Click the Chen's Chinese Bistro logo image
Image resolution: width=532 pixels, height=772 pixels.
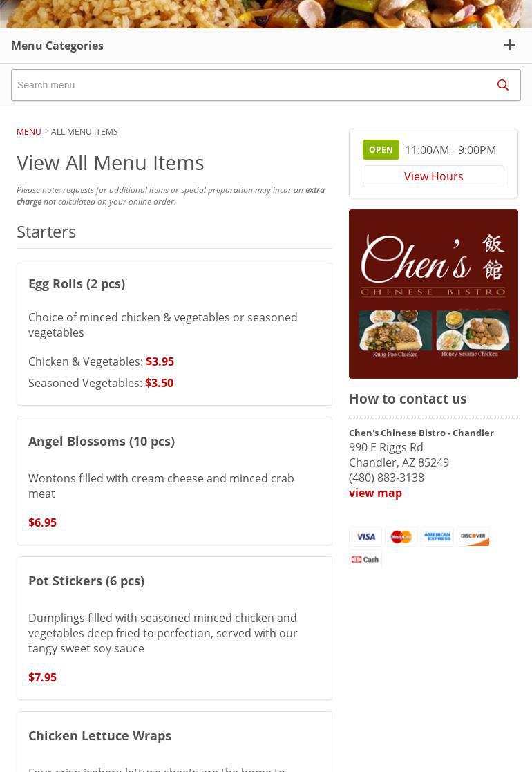click(x=433, y=294)
